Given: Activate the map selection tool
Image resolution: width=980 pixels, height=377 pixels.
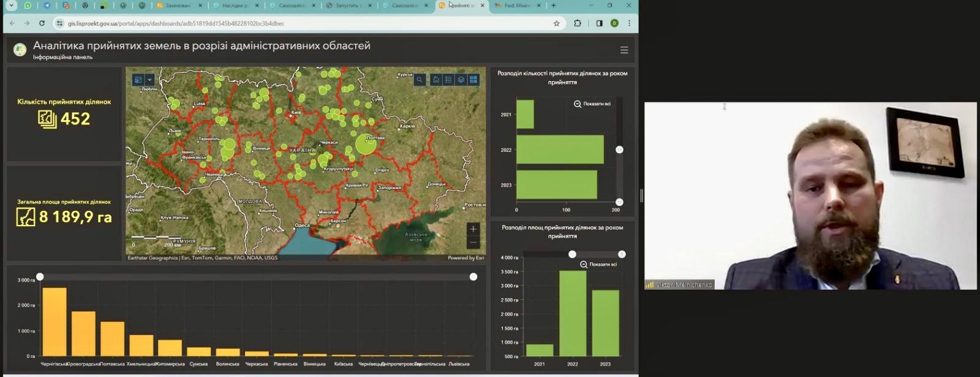Looking at the screenshot, I should coord(138,80).
